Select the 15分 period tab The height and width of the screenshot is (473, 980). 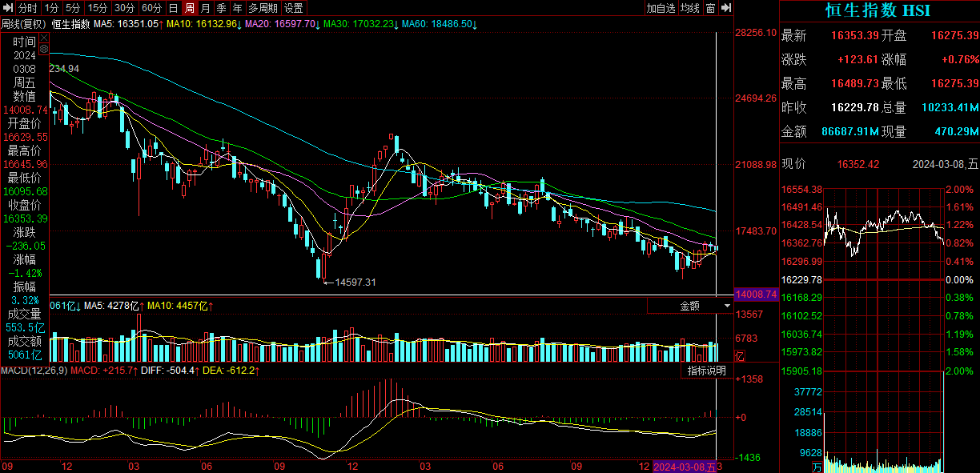pyautogui.click(x=98, y=8)
